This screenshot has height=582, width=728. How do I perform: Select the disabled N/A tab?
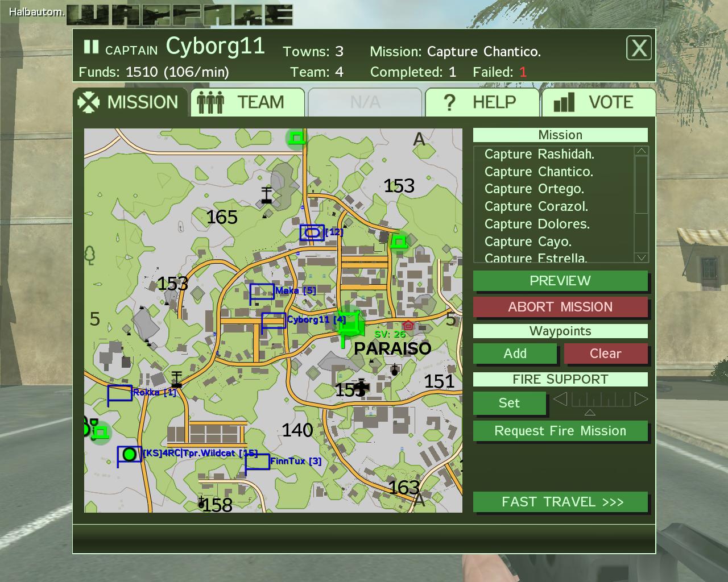pos(365,102)
